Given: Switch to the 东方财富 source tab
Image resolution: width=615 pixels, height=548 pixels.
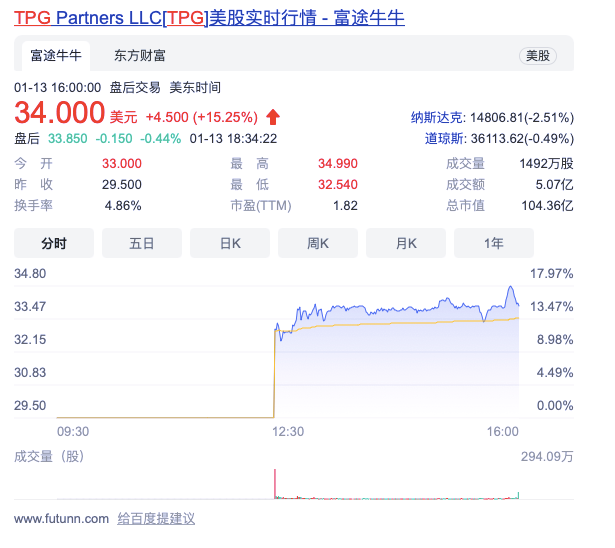Looking at the screenshot, I should (x=140, y=56).
